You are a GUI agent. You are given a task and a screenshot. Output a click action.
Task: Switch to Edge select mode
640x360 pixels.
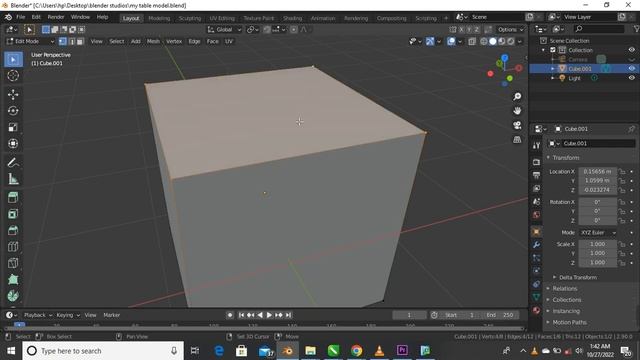point(71,41)
